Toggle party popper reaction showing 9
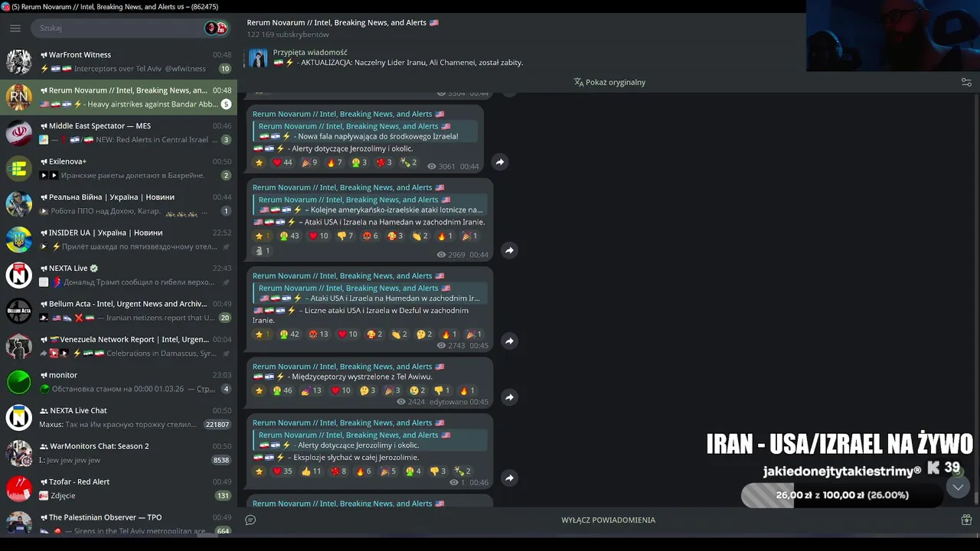The height and width of the screenshot is (551, 980). [309, 162]
